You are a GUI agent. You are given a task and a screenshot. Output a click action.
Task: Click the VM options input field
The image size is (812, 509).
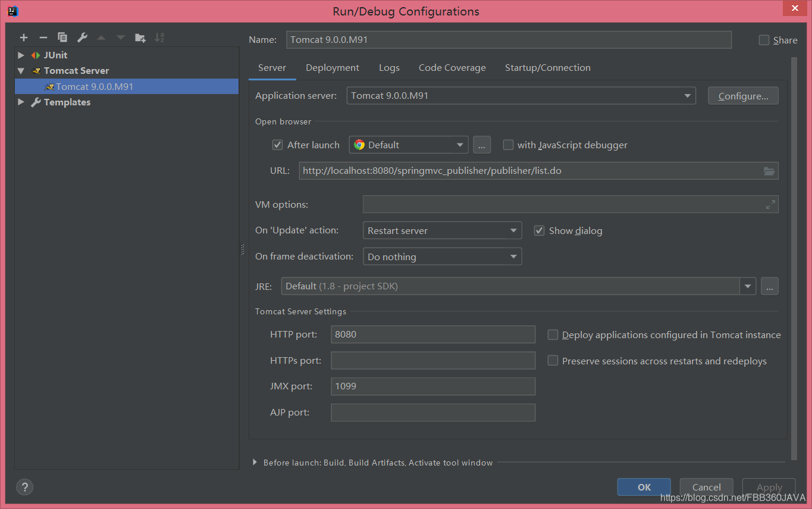570,204
